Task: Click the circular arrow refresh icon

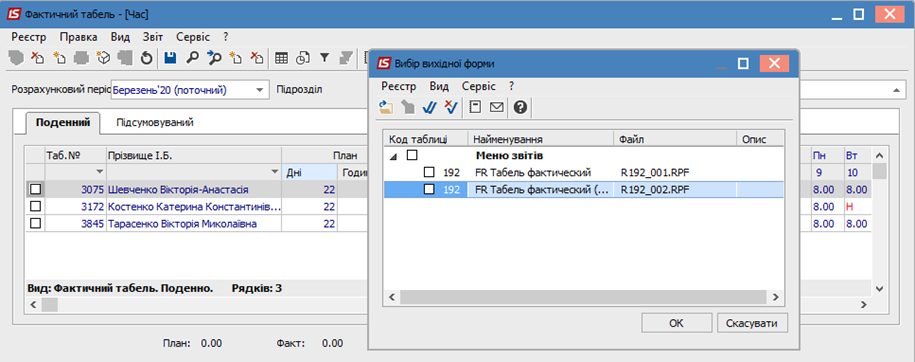Action: (x=146, y=57)
